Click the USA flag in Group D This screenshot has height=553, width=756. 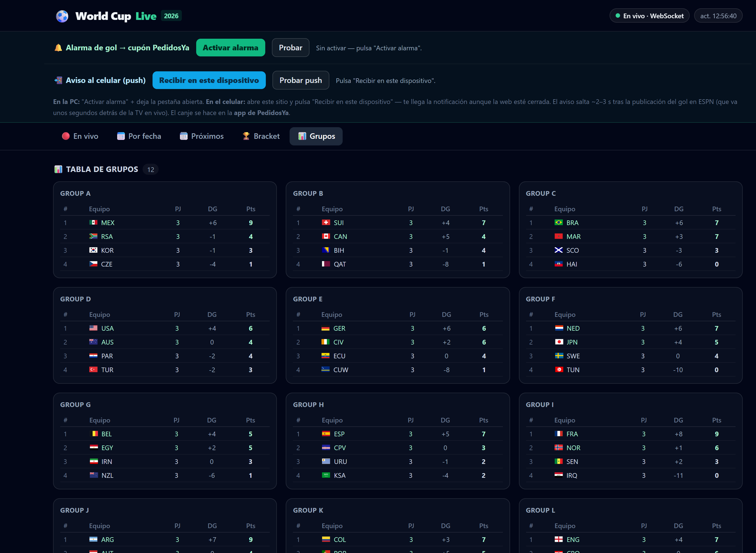93,328
